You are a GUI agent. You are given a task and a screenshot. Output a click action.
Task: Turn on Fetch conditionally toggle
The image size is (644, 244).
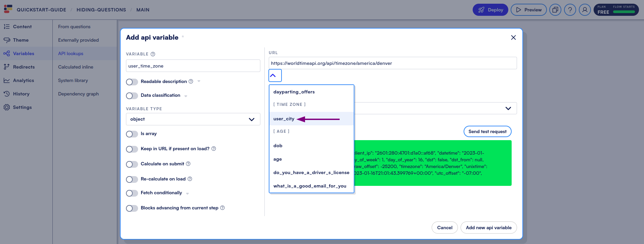coord(132,193)
